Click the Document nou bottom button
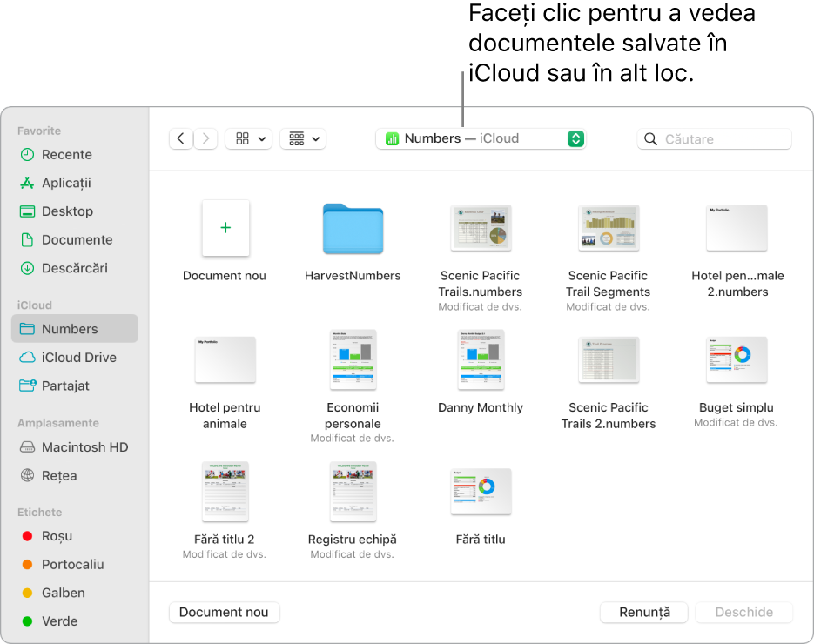 [x=225, y=613]
